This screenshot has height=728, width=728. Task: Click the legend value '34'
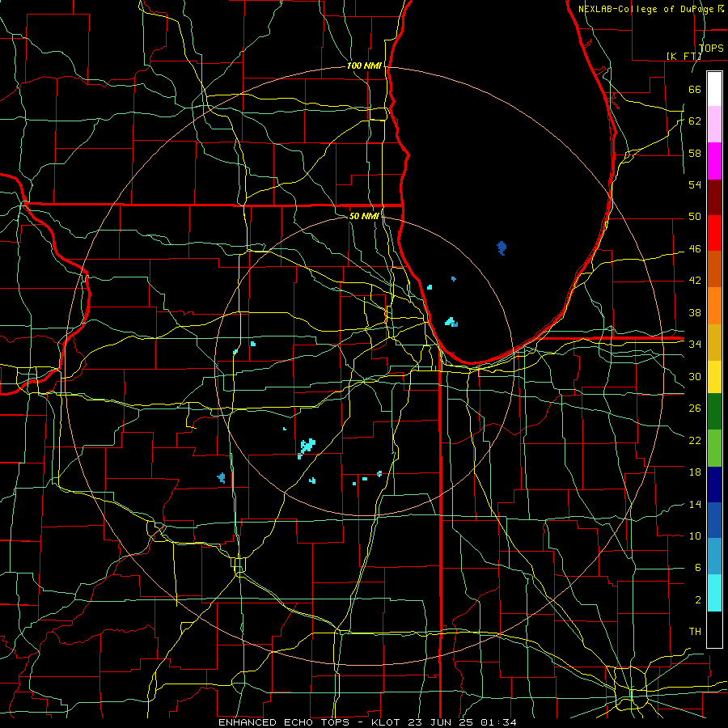tap(695, 345)
